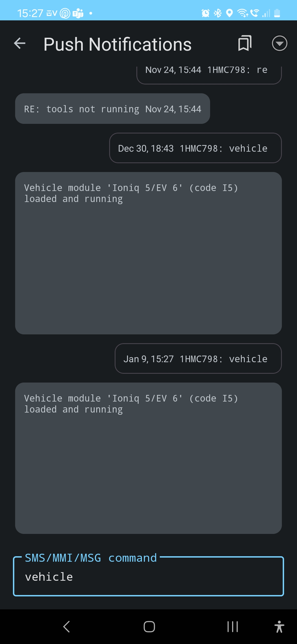Image resolution: width=297 pixels, height=644 pixels.
Task: Tap the clock showing 15:27
Action: [30, 13]
